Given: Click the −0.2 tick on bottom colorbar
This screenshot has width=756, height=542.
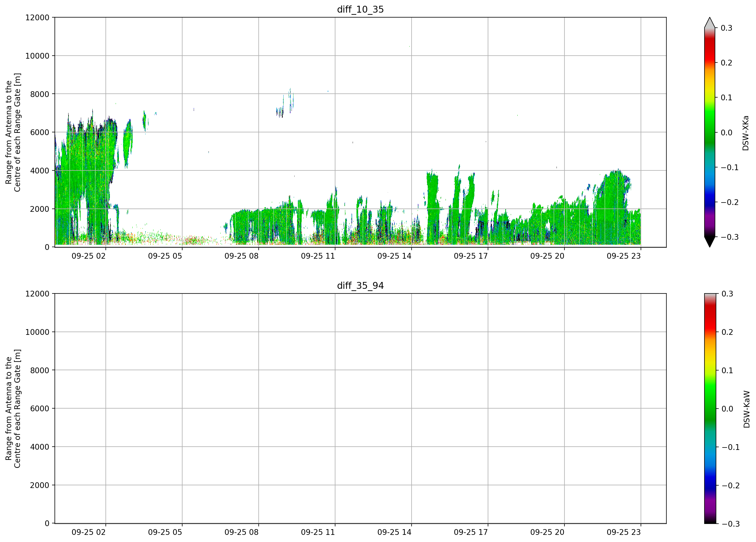Looking at the screenshot, I should click(730, 485).
